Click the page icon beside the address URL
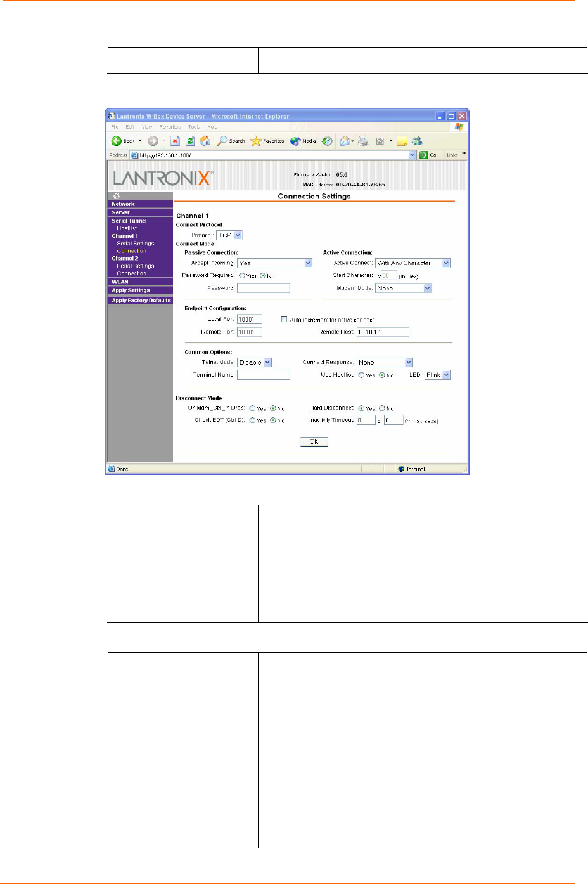The height and width of the screenshot is (884, 588). click(135, 155)
